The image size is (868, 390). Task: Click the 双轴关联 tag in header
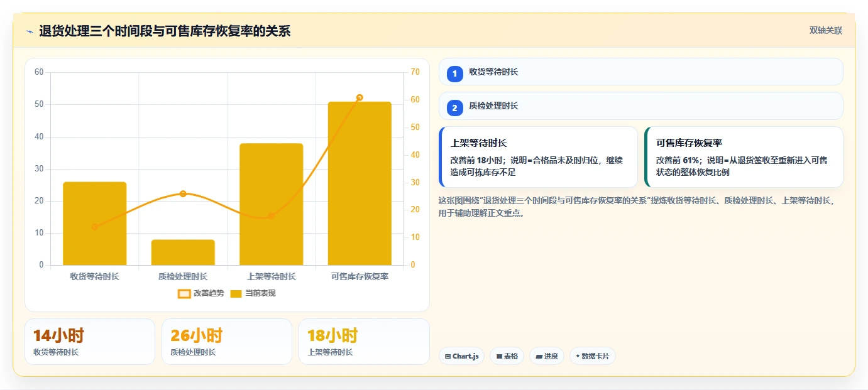825,30
